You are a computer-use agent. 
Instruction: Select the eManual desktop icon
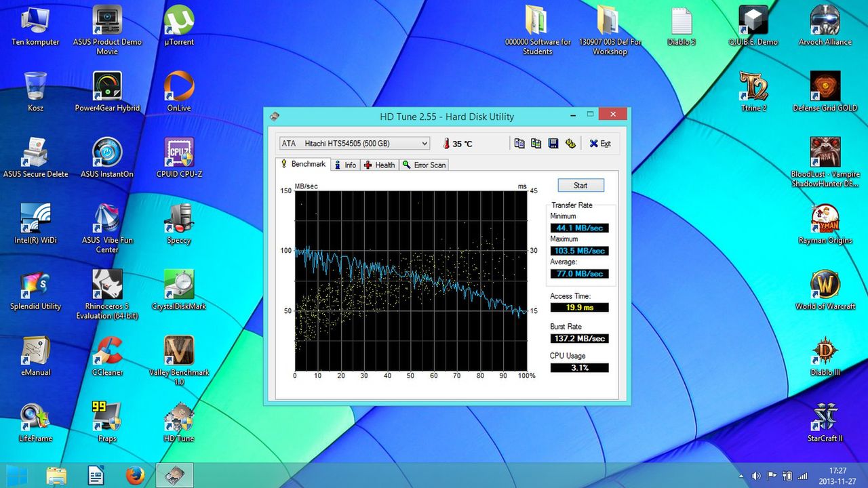point(35,356)
